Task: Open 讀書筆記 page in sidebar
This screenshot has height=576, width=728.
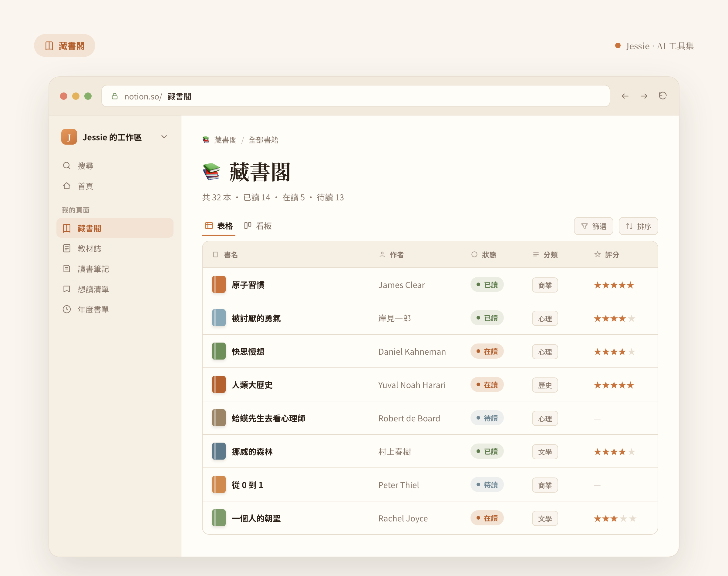Action: [115, 269]
